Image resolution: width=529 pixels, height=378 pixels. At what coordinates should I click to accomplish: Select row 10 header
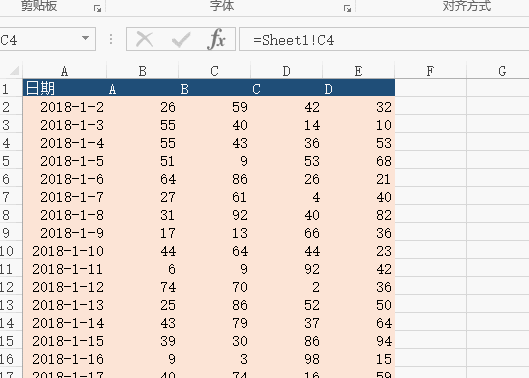click(x=7, y=251)
